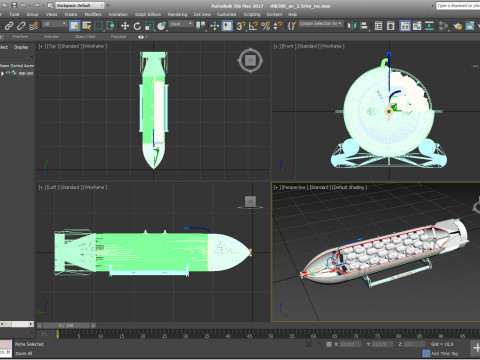Screen dimensions: 480x360
Task: Activate the Select and Move tool
Action: pos(125,26)
